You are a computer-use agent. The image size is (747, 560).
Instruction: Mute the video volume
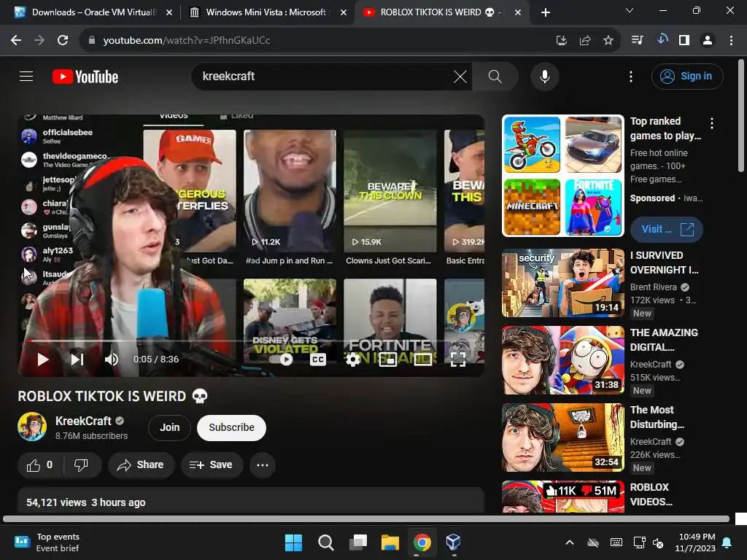(x=112, y=359)
